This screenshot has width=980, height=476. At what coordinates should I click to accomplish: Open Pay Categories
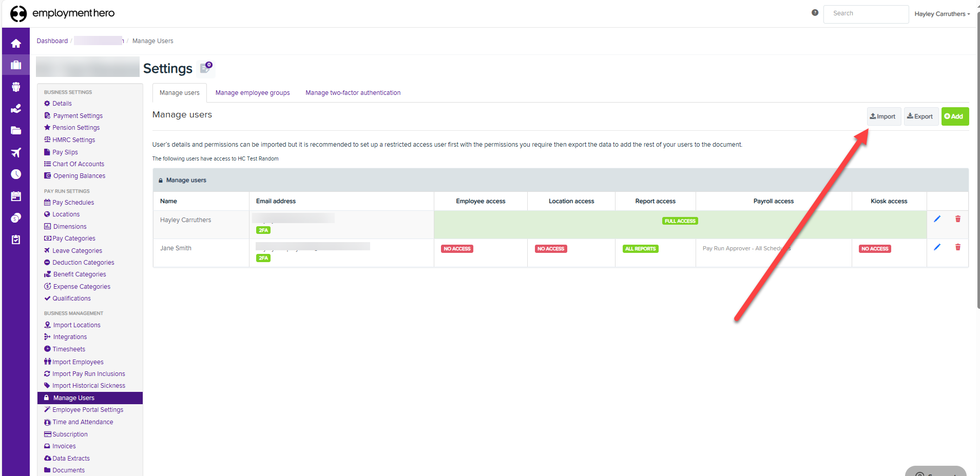coord(69,239)
